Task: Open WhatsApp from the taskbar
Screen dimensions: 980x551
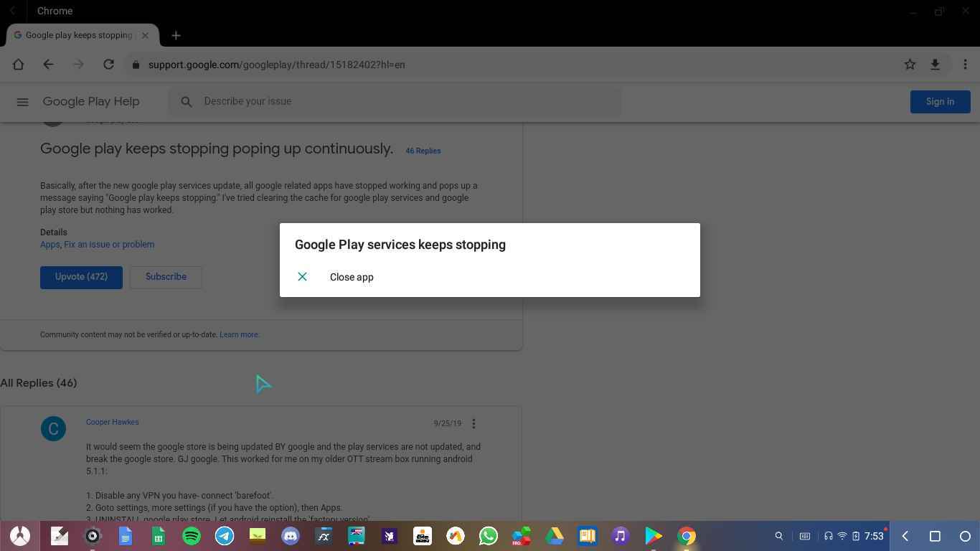Action: coord(489,536)
